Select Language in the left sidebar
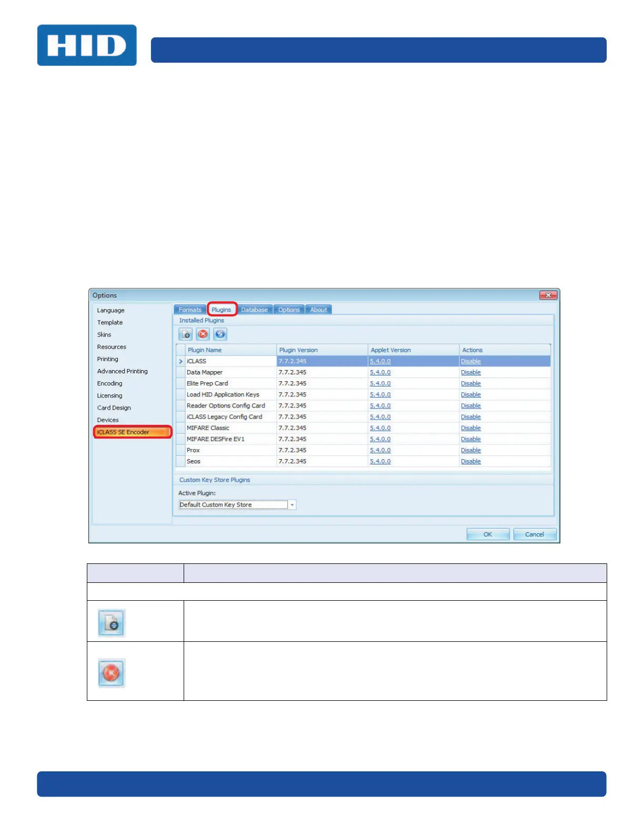 111,311
